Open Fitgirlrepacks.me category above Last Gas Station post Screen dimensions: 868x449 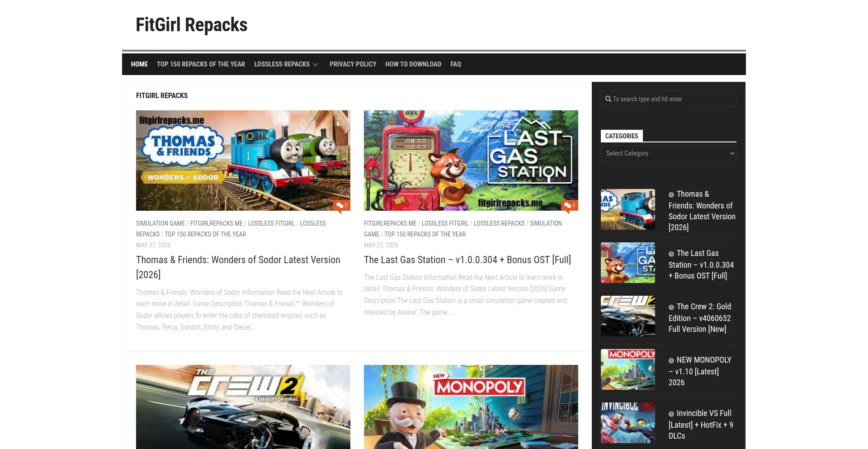(x=390, y=223)
